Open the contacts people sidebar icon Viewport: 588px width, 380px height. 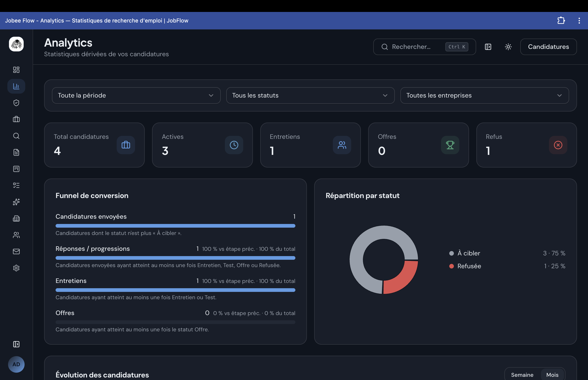coord(16,235)
